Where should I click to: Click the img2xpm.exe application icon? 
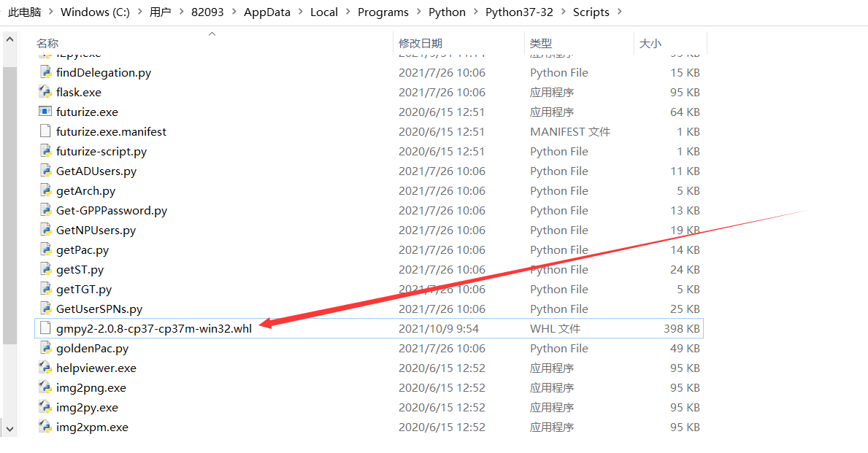point(44,427)
